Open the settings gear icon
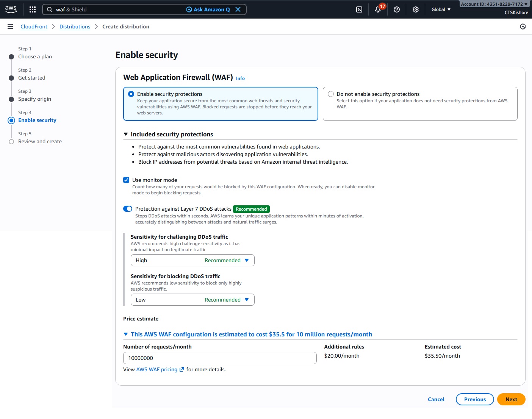The height and width of the screenshot is (419, 532). click(x=416, y=9)
